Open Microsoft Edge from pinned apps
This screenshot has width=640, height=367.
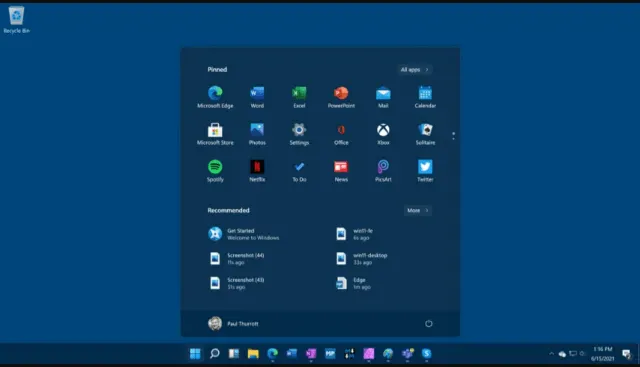(x=215, y=97)
